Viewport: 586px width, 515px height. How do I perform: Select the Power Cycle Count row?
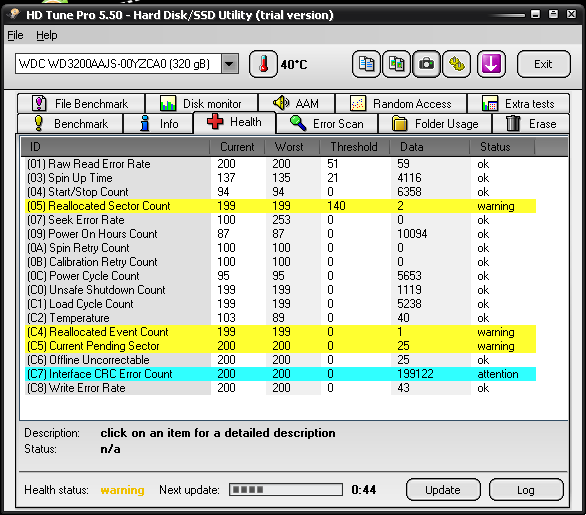(x=280, y=276)
